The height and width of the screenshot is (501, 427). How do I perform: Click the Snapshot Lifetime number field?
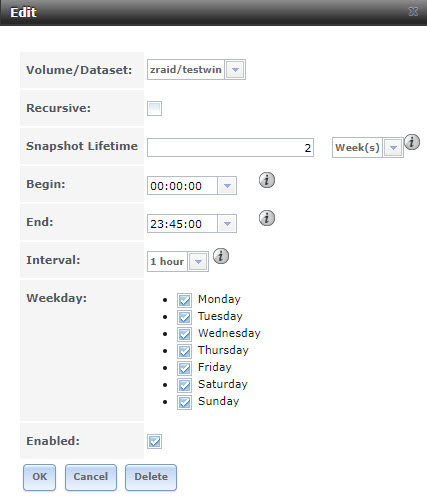[x=230, y=148]
